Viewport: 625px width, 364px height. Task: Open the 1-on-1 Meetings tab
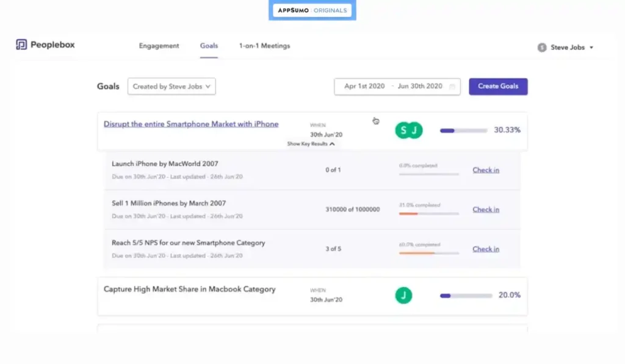click(264, 46)
